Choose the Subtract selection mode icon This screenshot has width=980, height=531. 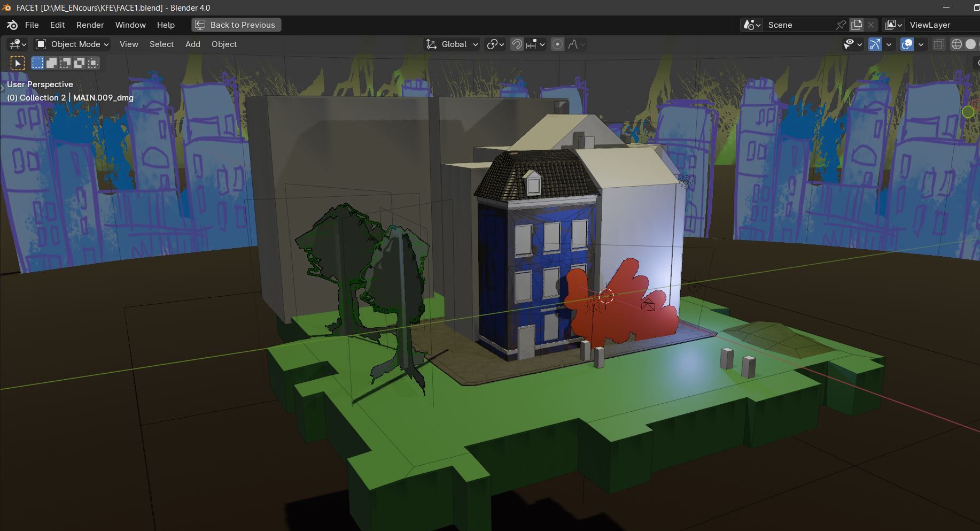coord(65,63)
